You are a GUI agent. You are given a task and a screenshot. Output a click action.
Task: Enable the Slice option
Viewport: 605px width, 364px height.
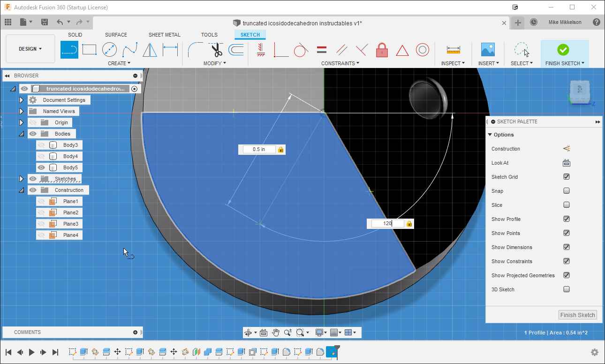566,205
